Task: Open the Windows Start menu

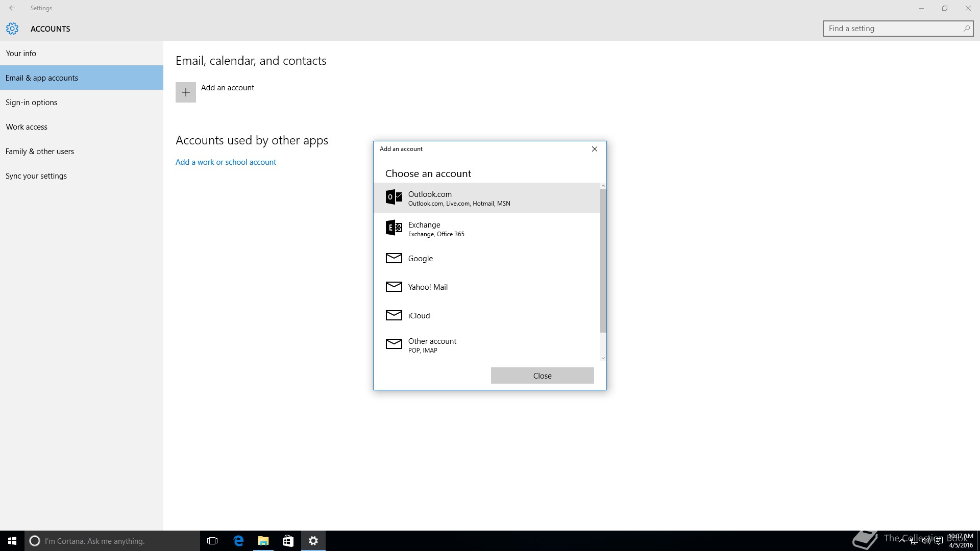Action: click(12, 541)
